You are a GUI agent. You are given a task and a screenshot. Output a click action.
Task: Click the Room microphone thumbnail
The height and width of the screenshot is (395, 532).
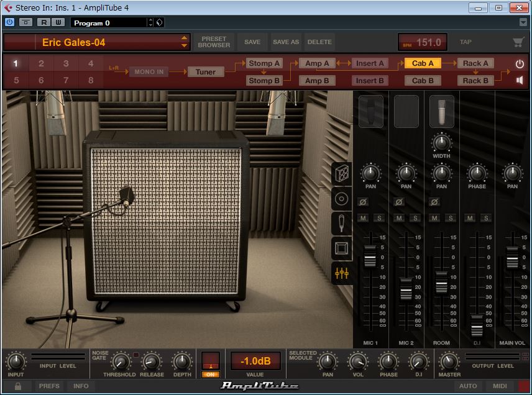pos(441,111)
